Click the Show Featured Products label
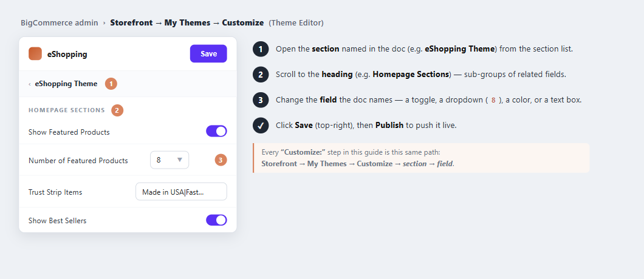644x279 pixels. click(x=69, y=132)
